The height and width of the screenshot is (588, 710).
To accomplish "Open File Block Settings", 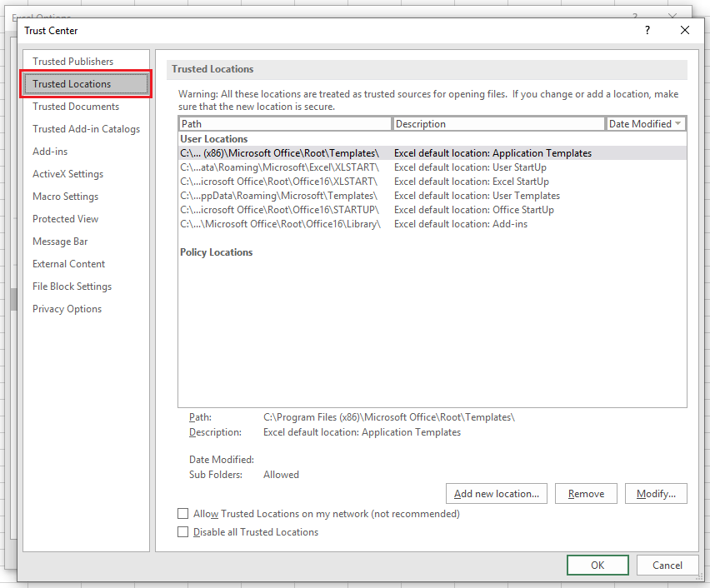I will [72, 287].
